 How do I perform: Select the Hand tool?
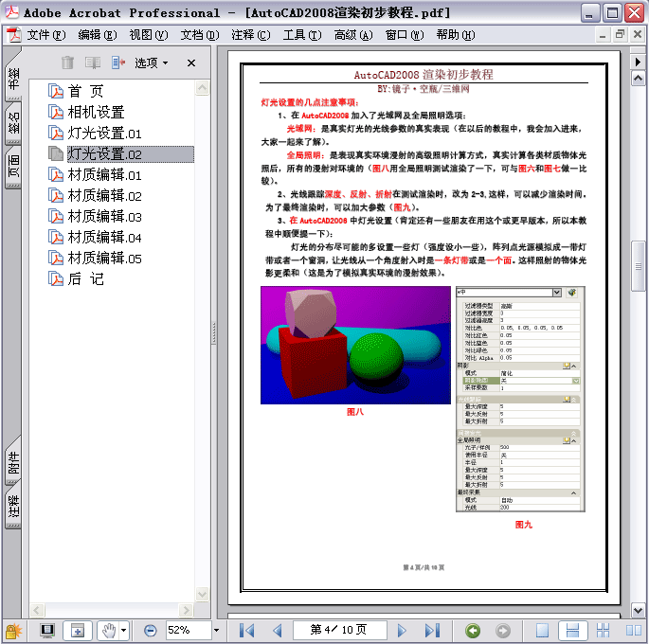click(109, 631)
